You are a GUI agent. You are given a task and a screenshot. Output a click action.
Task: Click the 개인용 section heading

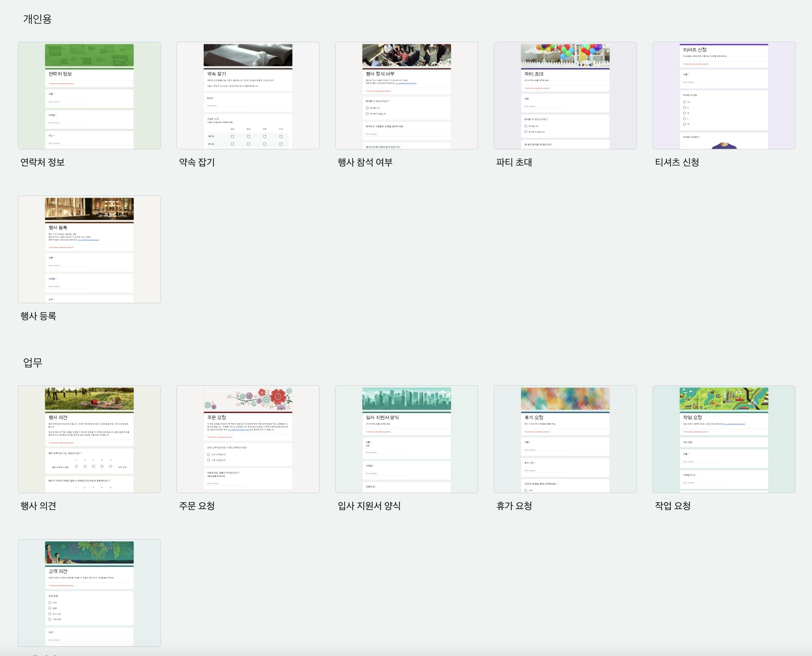[37, 19]
